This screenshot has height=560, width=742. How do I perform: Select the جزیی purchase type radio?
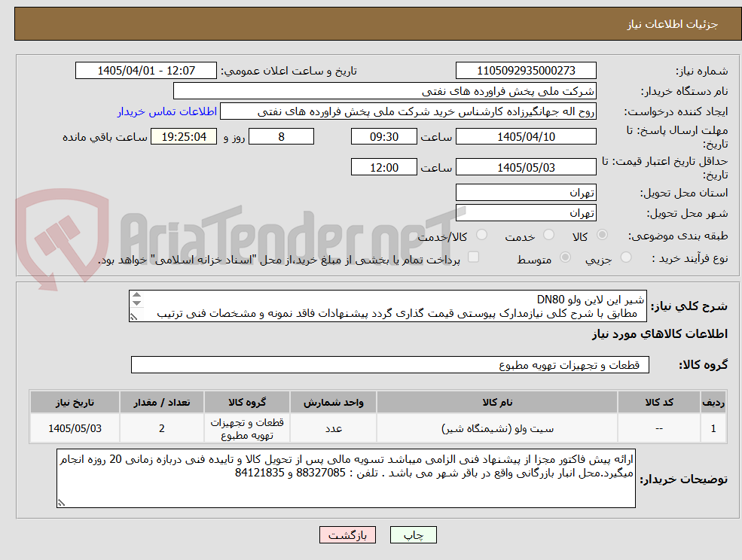(626, 257)
